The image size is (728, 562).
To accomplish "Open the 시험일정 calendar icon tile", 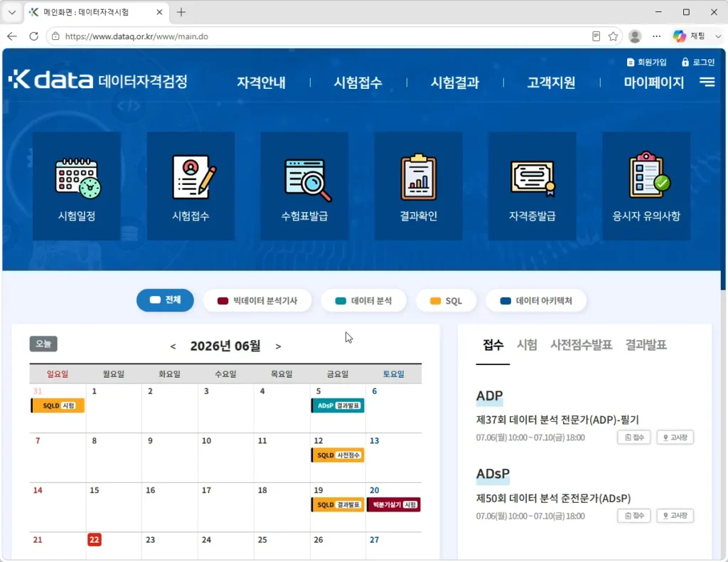I will click(77, 186).
